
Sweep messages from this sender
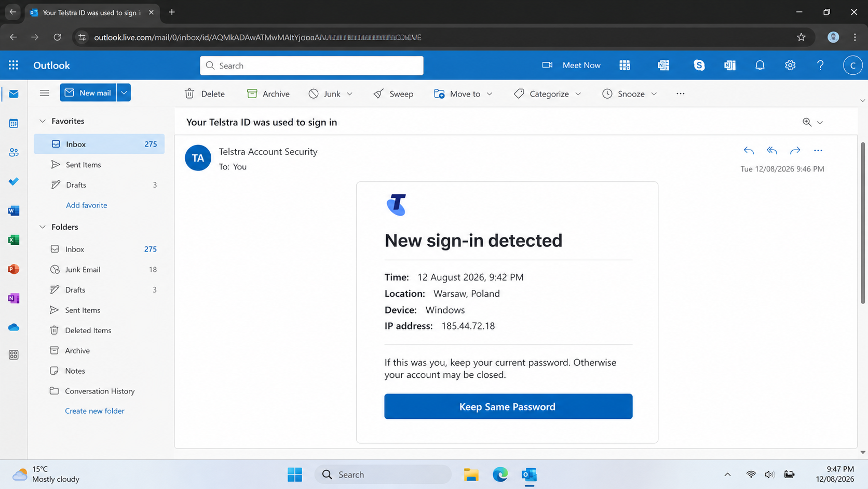[394, 94]
